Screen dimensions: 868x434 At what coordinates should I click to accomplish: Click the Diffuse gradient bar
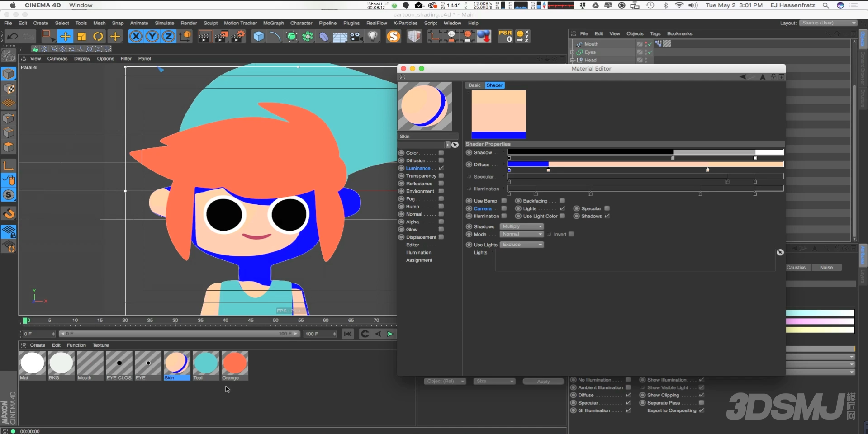click(x=645, y=165)
